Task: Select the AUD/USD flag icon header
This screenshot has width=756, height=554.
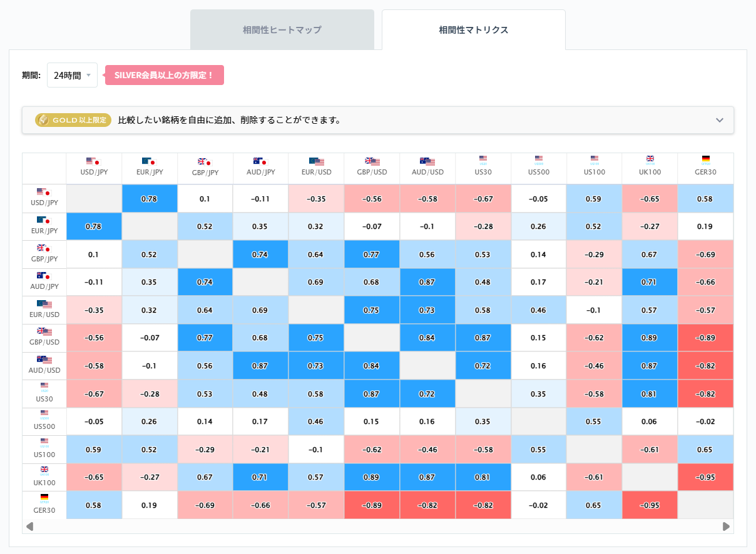Action: click(x=427, y=161)
